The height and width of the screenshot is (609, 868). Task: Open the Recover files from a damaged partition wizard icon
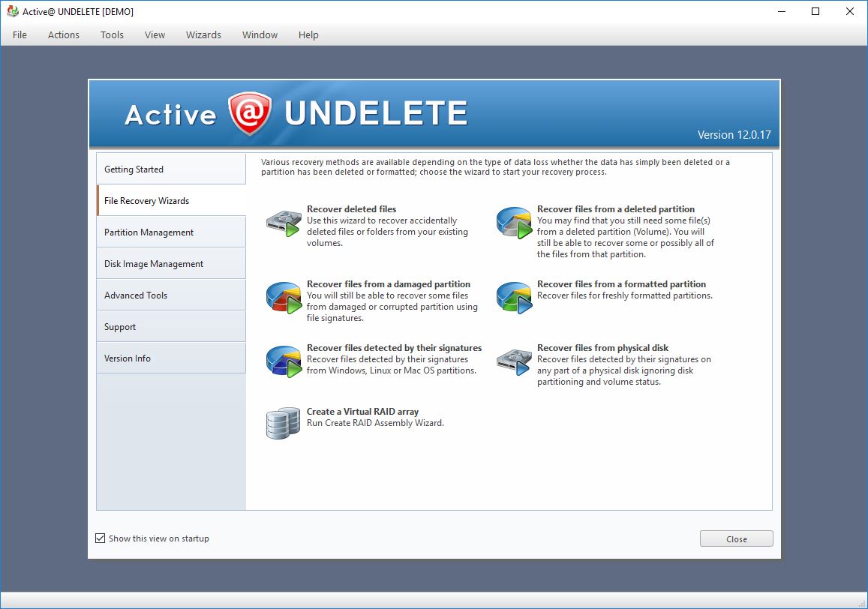(x=282, y=295)
